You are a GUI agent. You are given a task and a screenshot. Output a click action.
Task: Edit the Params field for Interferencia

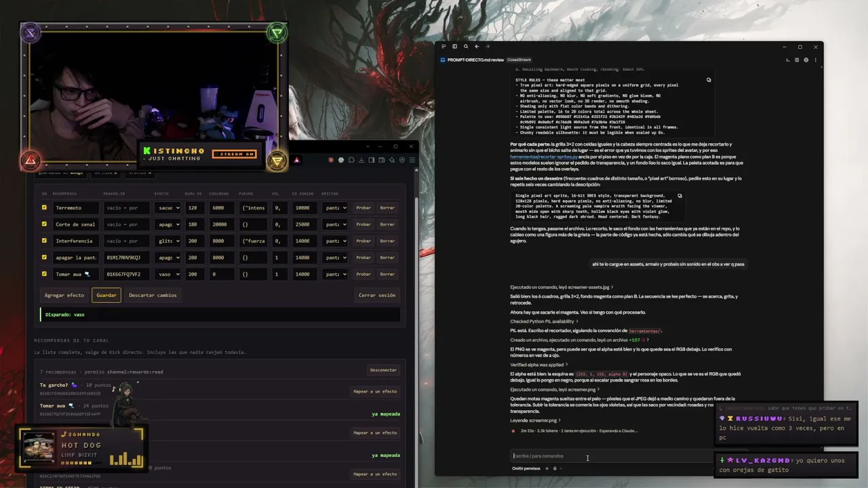coord(254,241)
